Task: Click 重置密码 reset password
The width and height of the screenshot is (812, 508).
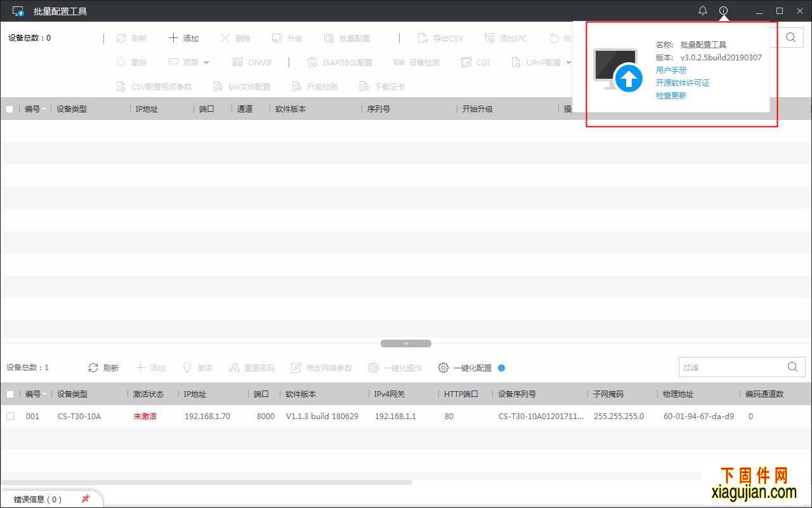Action: click(x=252, y=368)
